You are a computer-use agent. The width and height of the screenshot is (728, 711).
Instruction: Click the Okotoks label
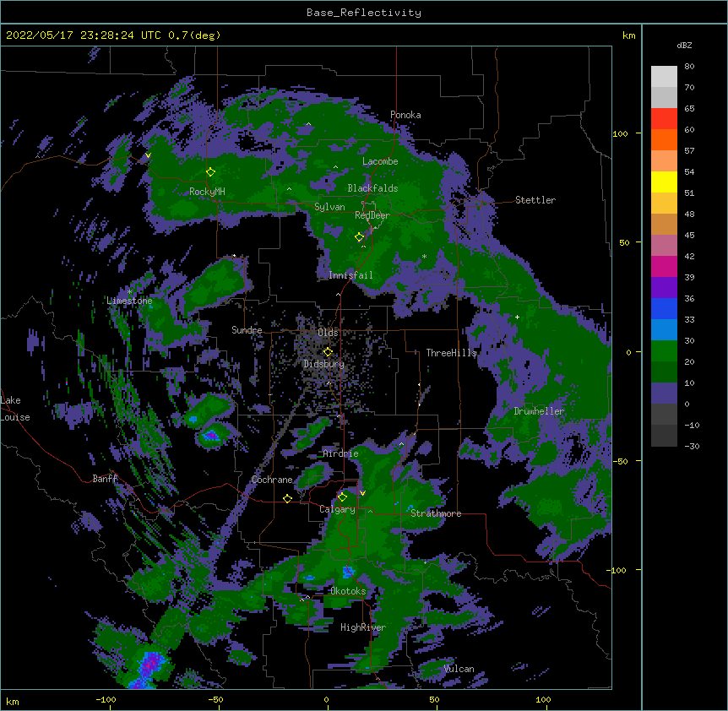[x=348, y=591]
